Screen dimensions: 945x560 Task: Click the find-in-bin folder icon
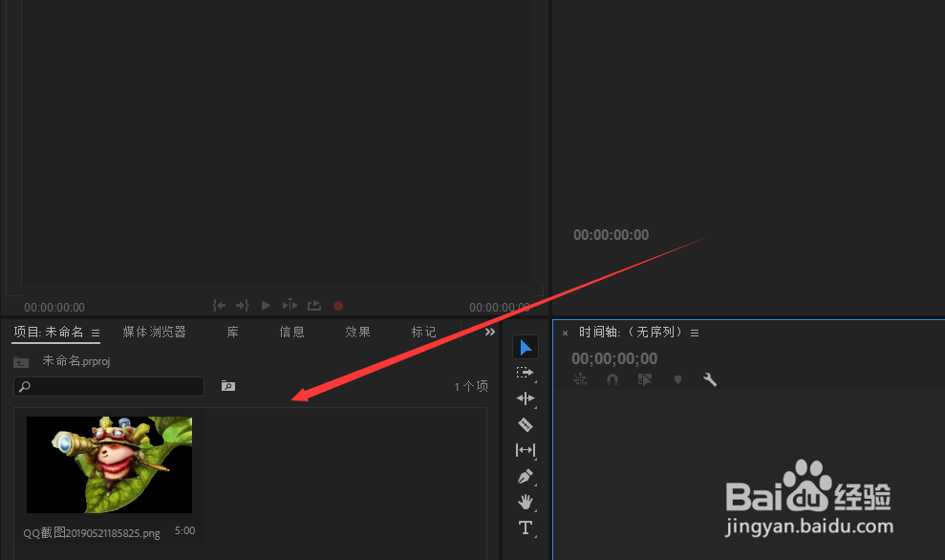[x=227, y=386]
